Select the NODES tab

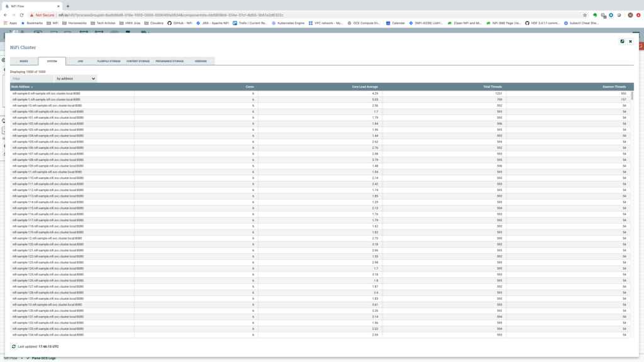click(x=24, y=61)
